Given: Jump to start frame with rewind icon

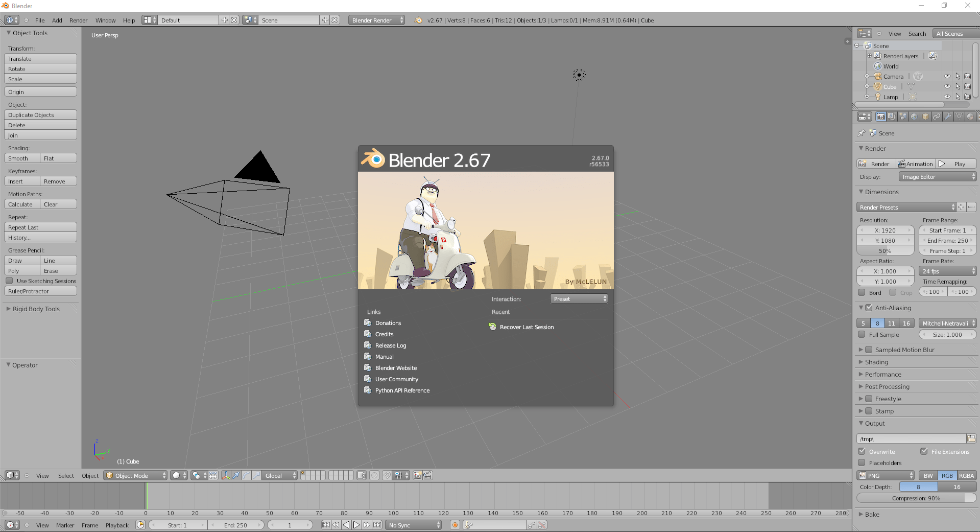Looking at the screenshot, I should tap(326, 525).
